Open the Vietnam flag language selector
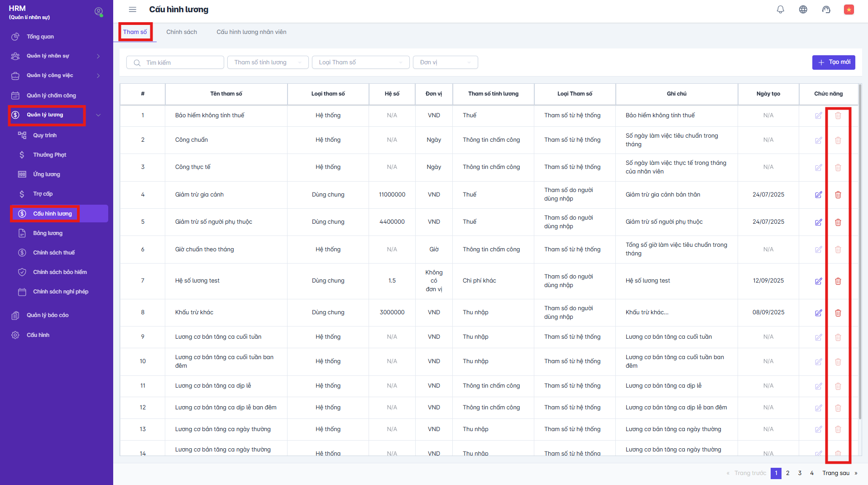This screenshot has height=485, width=868. (x=849, y=10)
